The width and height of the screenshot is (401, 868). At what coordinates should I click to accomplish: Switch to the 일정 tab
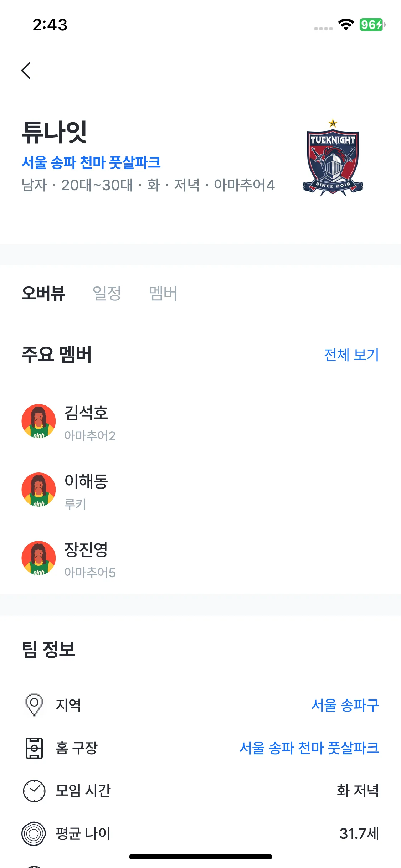point(107,293)
